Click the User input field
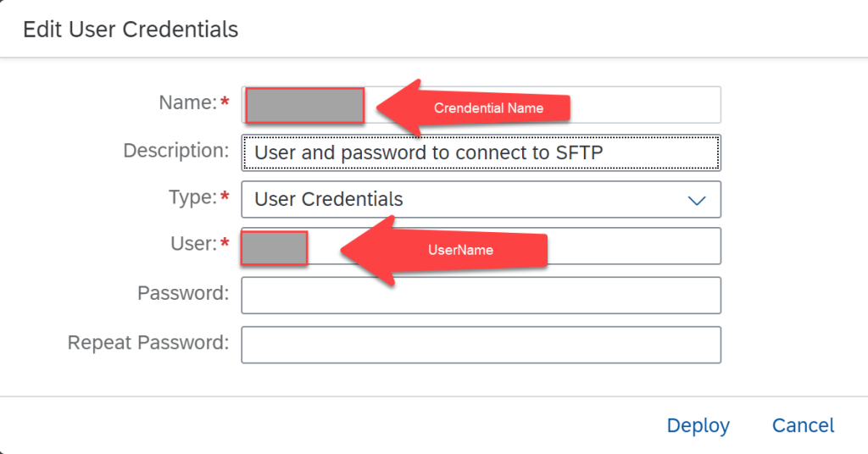868x454 pixels. click(636, 246)
